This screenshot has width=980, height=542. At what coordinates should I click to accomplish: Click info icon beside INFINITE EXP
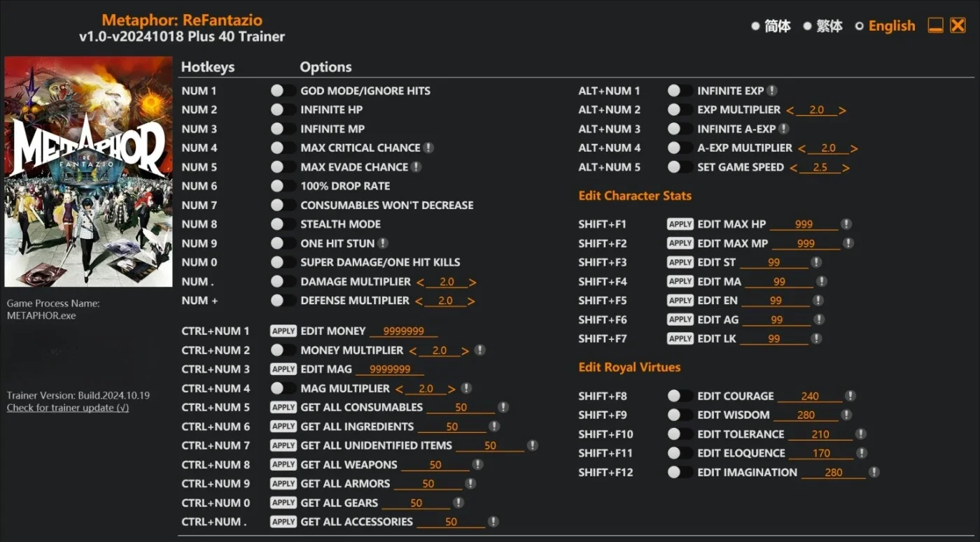click(771, 91)
